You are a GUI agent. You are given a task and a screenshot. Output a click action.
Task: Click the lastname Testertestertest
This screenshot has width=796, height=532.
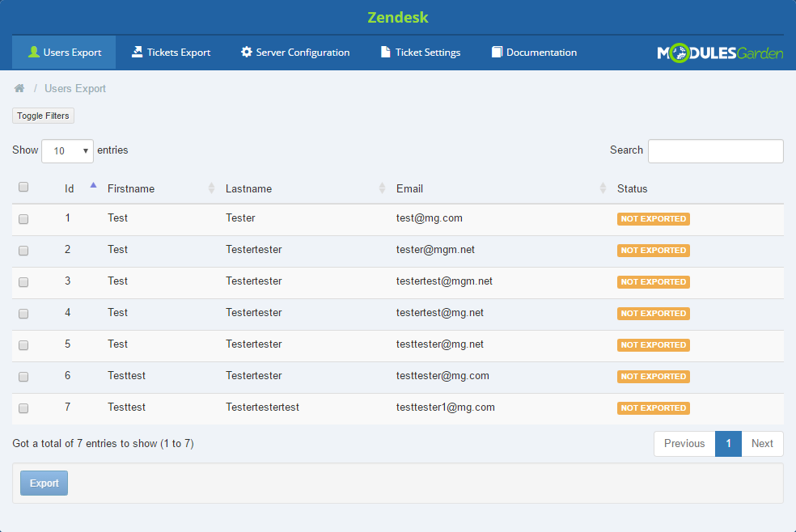coord(262,407)
